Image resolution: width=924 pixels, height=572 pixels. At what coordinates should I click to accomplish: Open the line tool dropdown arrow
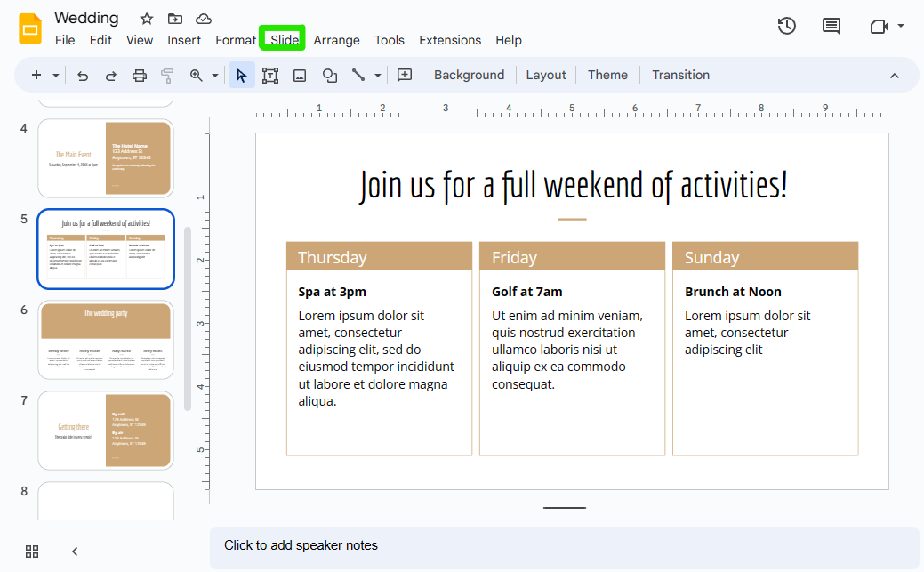[x=378, y=76]
